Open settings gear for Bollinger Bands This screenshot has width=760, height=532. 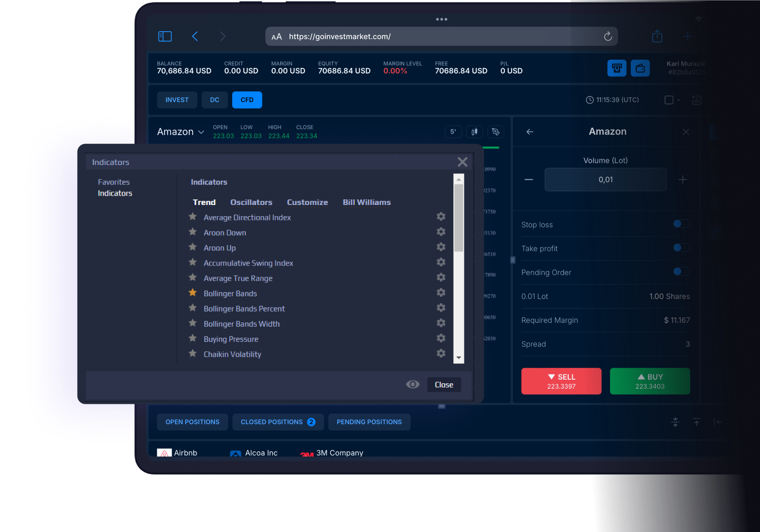pyautogui.click(x=441, y=293)
